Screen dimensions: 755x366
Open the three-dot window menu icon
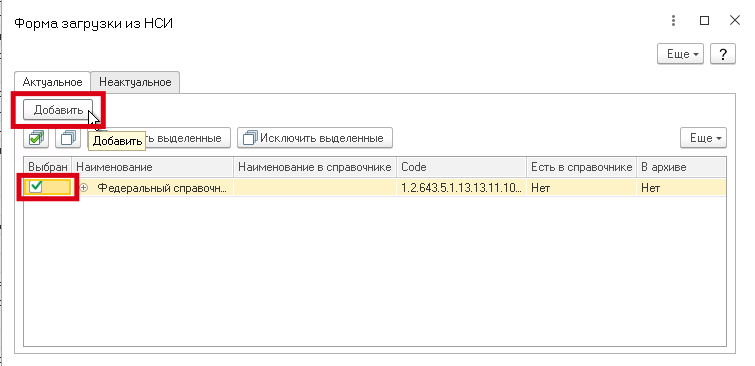tap(674, 21)
